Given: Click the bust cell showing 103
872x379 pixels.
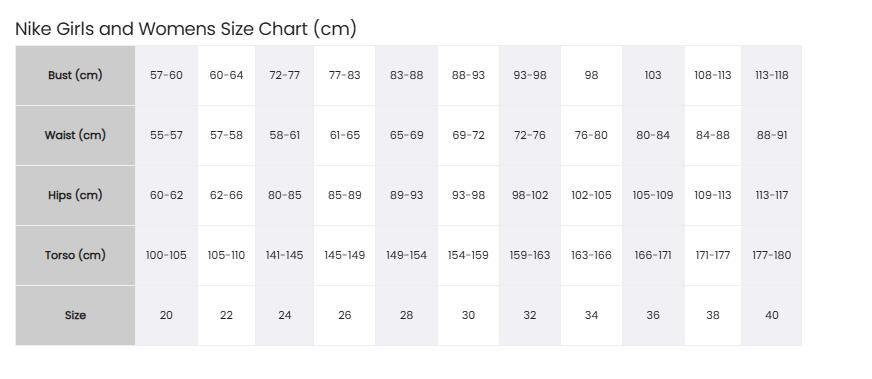Looking at the screenshot, I should [653, 75].
